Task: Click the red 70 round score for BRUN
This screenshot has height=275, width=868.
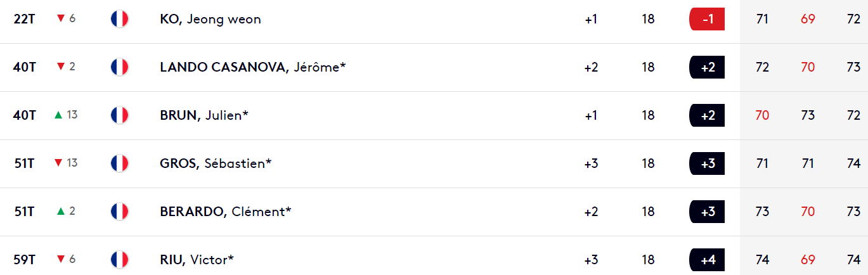Action: 762,115
